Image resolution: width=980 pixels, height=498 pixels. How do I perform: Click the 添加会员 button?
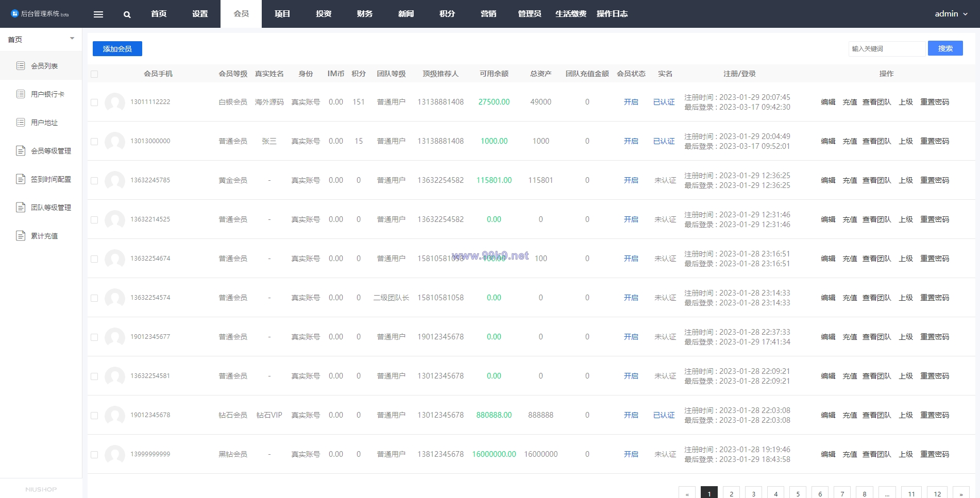pyautogui.click(x=117, y=48)
